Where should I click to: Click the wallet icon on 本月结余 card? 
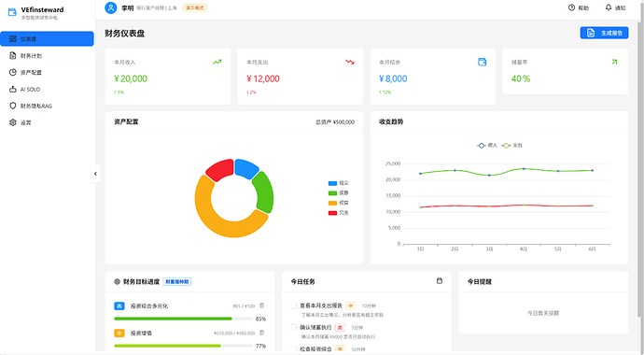[483, 62]
